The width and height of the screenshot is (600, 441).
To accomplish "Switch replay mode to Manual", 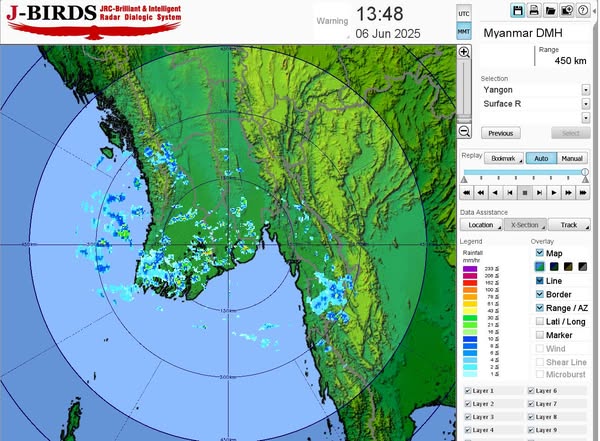I will [573, 158].
